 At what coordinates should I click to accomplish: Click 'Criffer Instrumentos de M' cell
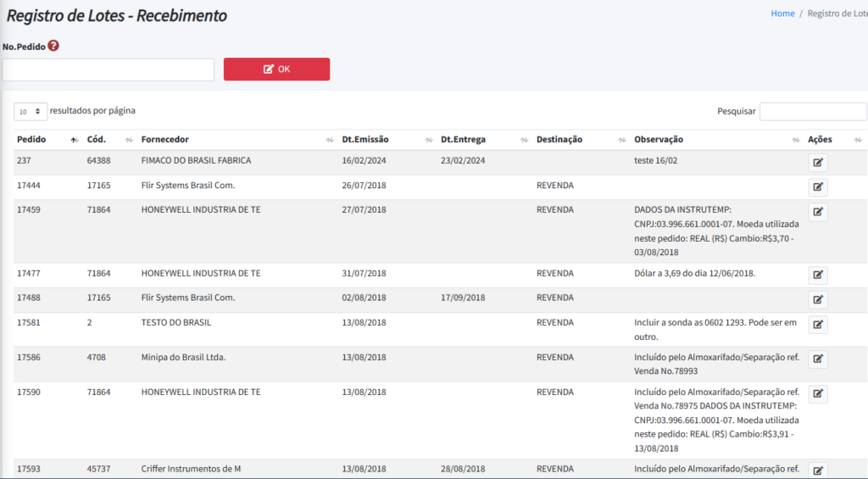coord(191,469)
